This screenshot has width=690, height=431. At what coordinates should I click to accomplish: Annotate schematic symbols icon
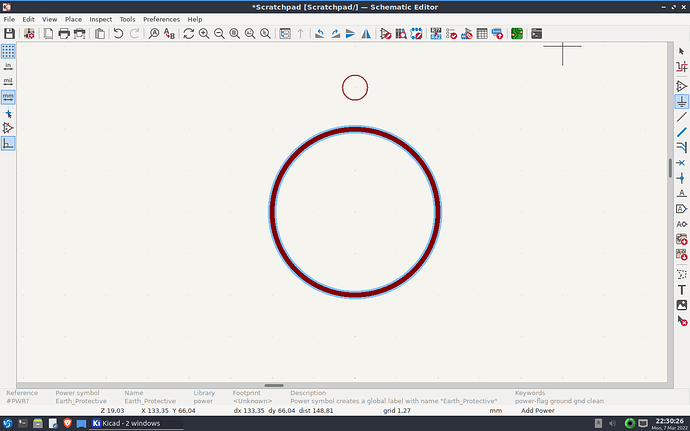tap(436, 33)
